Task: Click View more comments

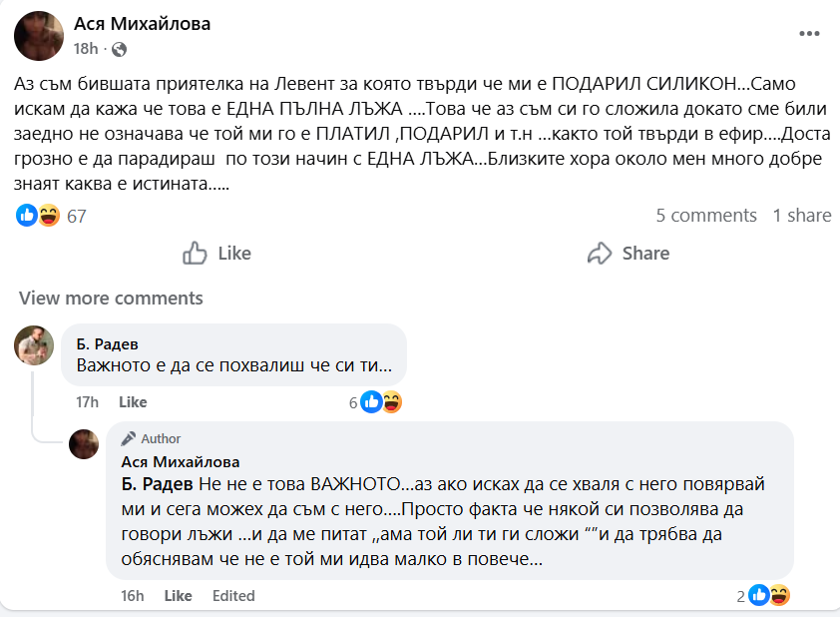Action: pos(110,298)
